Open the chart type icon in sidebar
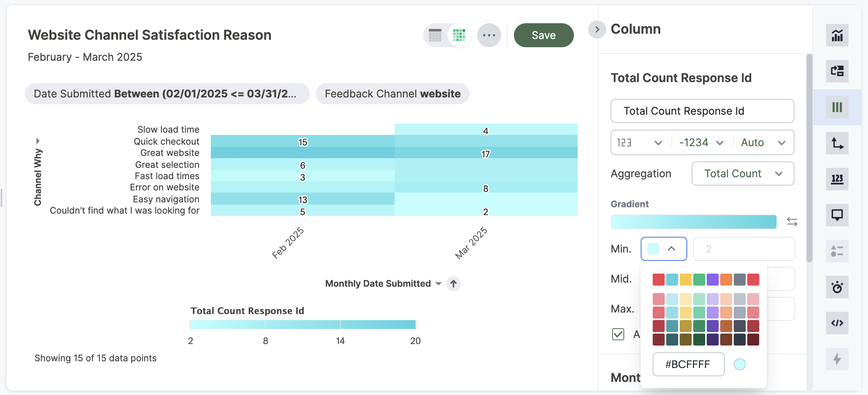 pyautogui.click(x=837, y=36)
